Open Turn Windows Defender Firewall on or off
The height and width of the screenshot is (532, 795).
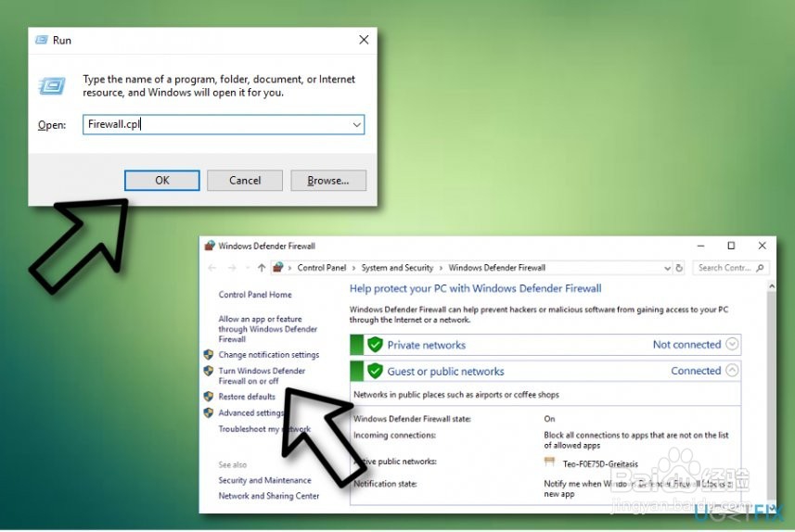(262, 376)
